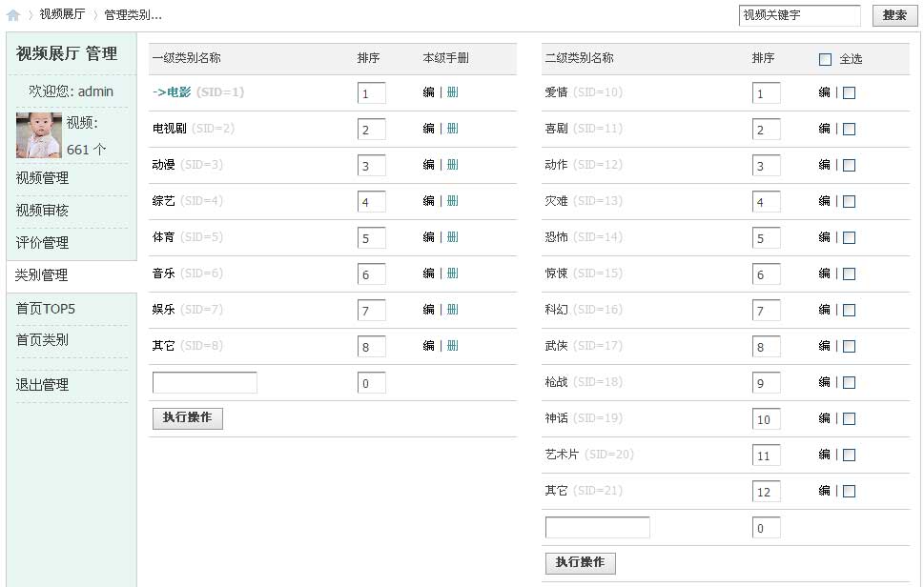
Task: Check the 艺术片 (SID=20) checkbox
Action: pos(850,455)
